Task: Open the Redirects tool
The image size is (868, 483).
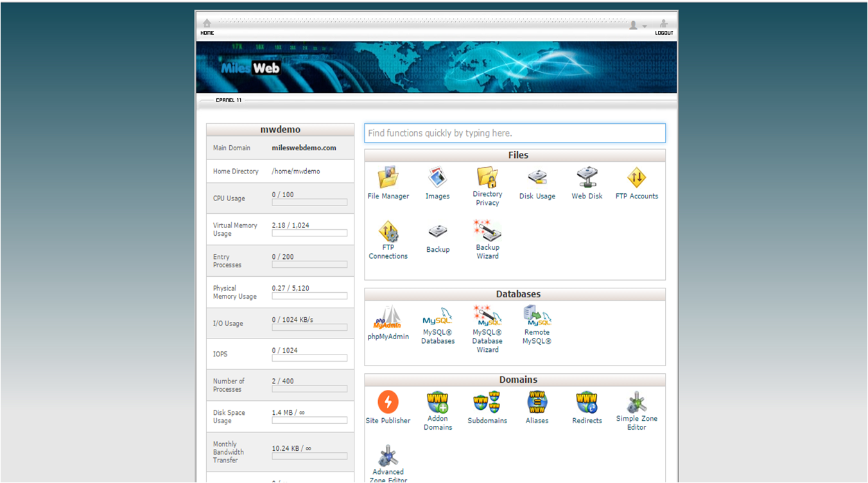Action: coord(587,402)
